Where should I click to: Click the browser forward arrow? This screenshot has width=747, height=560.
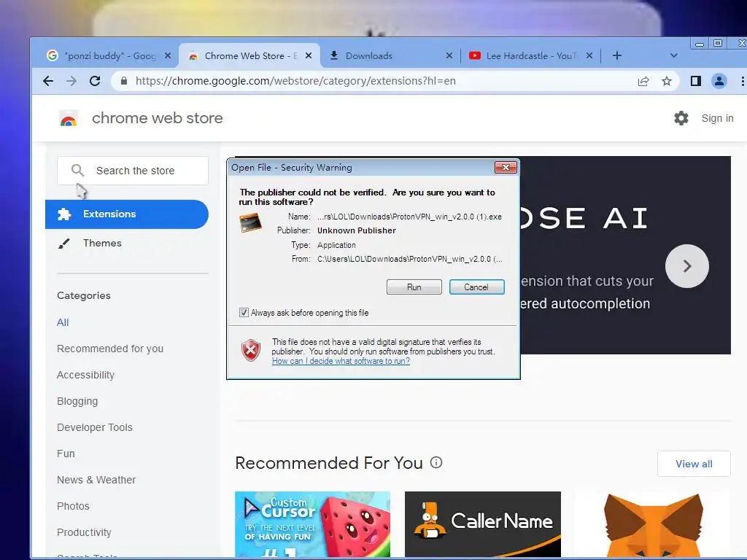pos(71,81)
